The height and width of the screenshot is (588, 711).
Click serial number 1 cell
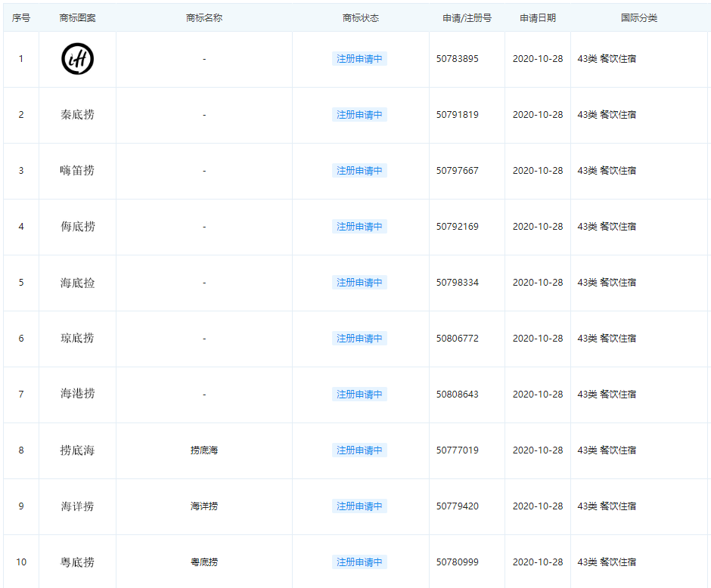pos(21,59)
